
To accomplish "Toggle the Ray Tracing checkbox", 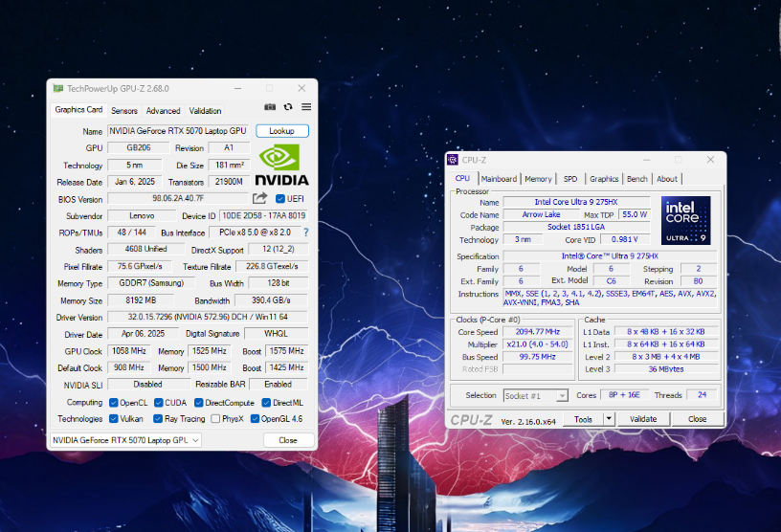I will [158, 418].
